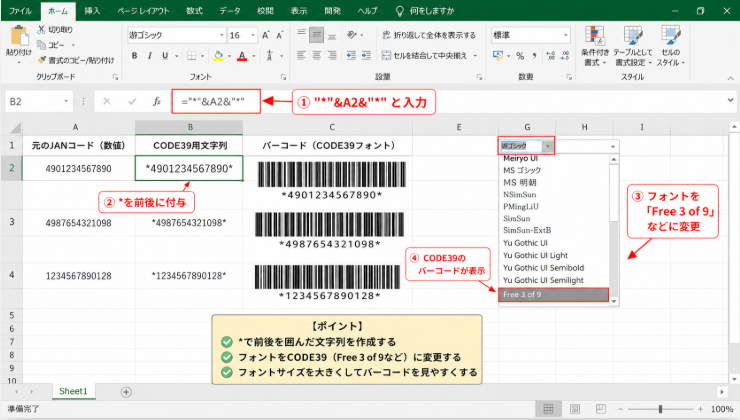Open clipboard group dialog launcher
This screenshot has height=420, width=740.
click(x=115, y=77)
